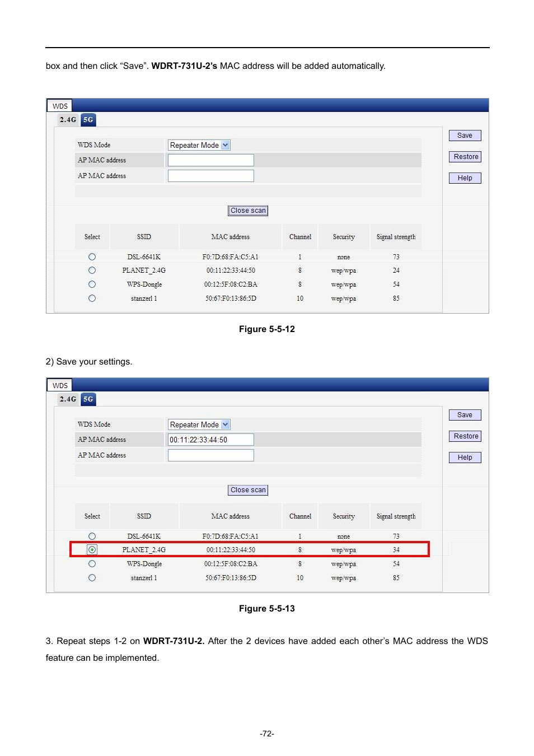Screen dimensions: 534x756
Task: Click Figure 5-5-13 caption
Action: 267,609
